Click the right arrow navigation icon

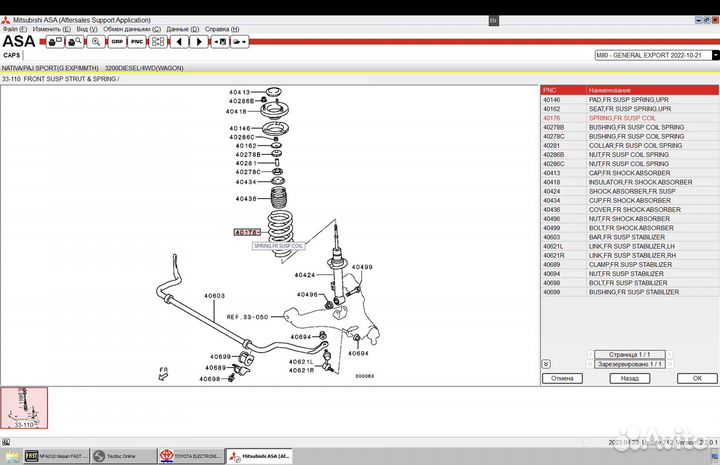(x=200, y=42)
